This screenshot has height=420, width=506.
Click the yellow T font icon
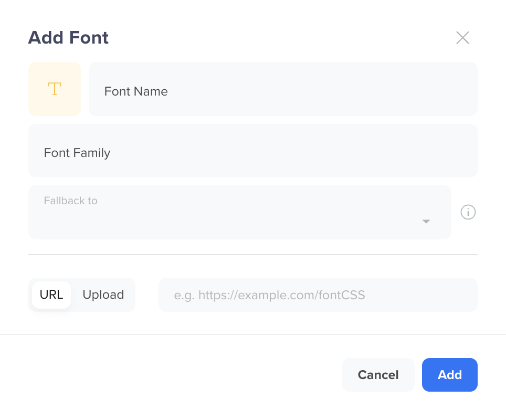(x=55, y=89)
